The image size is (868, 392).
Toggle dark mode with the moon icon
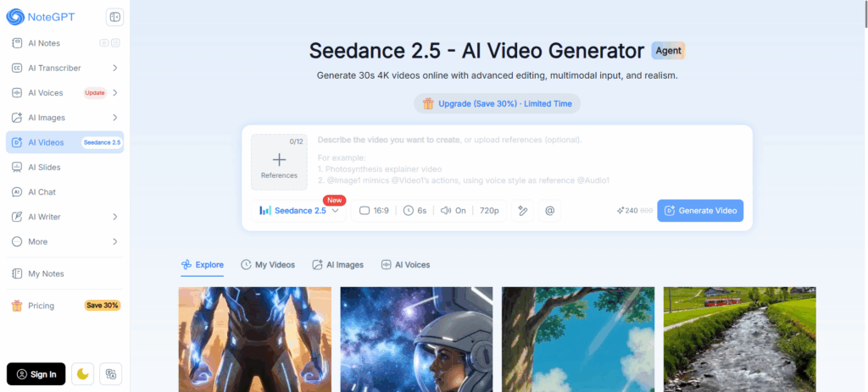point(82,374)
